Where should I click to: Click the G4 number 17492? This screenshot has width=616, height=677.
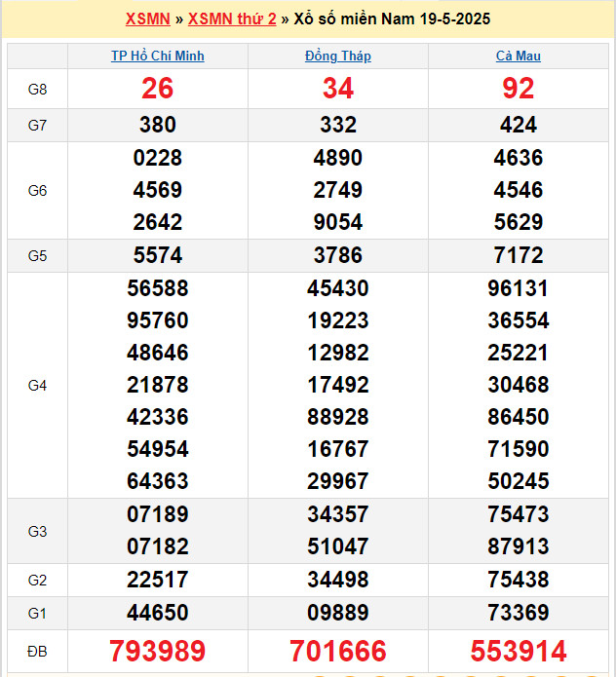(338, 385)
